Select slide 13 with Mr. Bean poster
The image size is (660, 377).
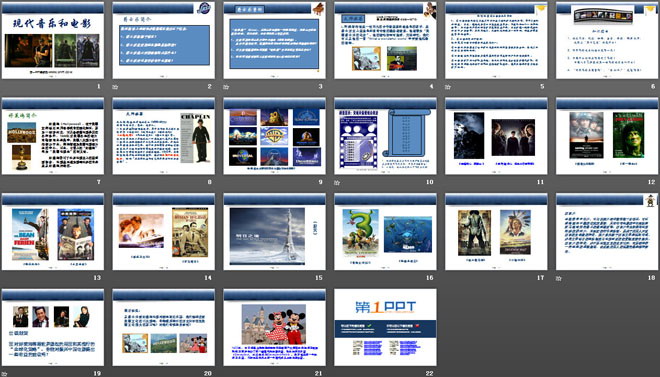[53, 232]
